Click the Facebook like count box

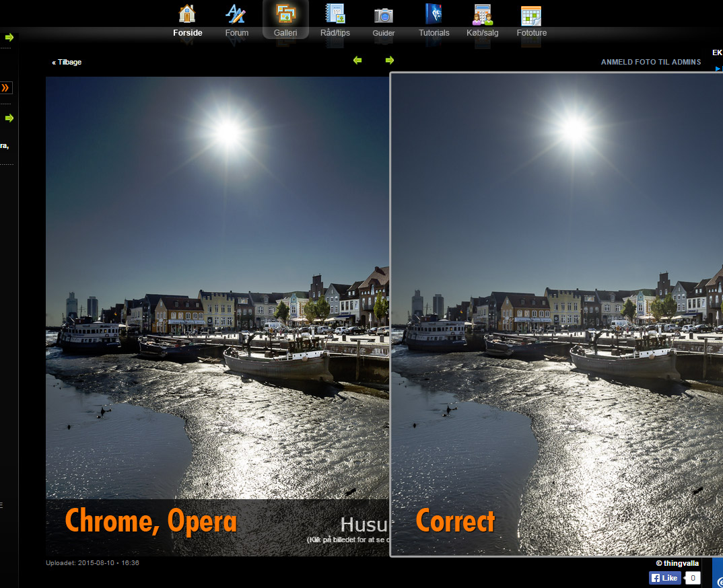click(x=693, y=578)
